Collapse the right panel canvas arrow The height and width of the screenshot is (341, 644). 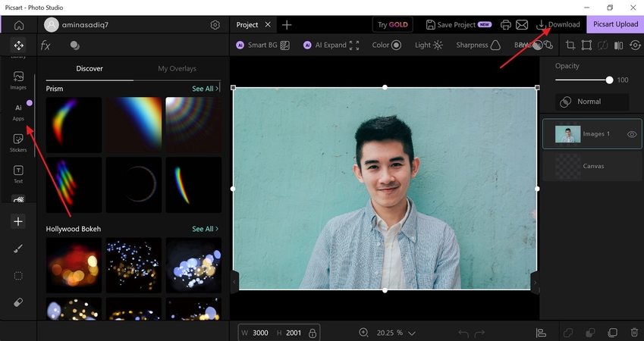pyautogui.click(x=535, y=283)
